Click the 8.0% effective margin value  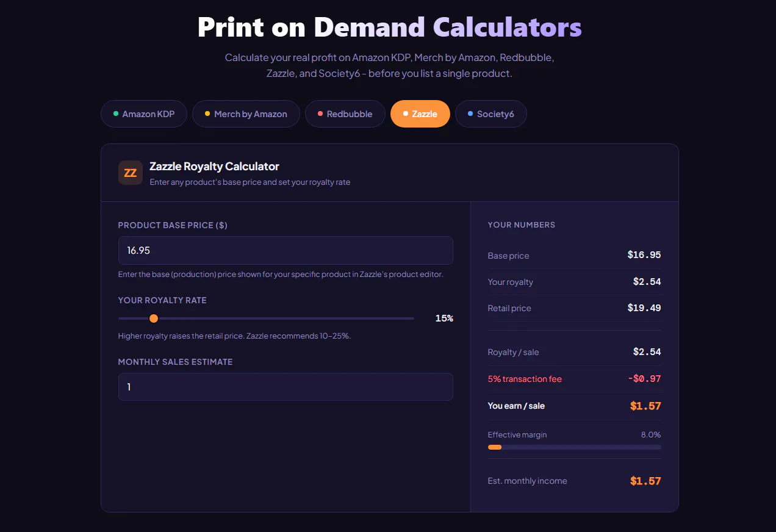(651, 435)
